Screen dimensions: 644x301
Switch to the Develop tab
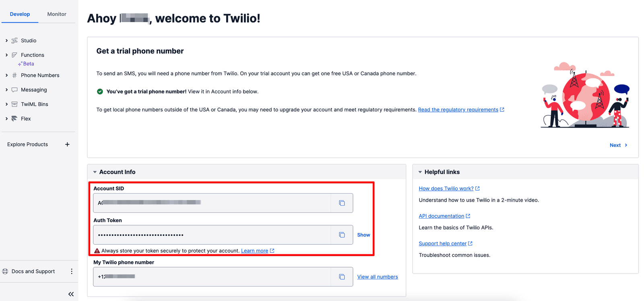click(20, 14)
